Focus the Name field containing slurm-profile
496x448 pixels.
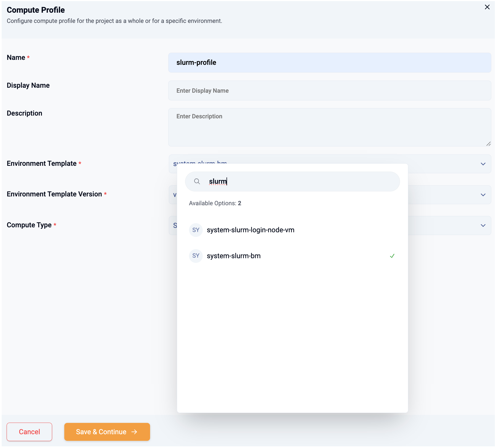point(329,63)
